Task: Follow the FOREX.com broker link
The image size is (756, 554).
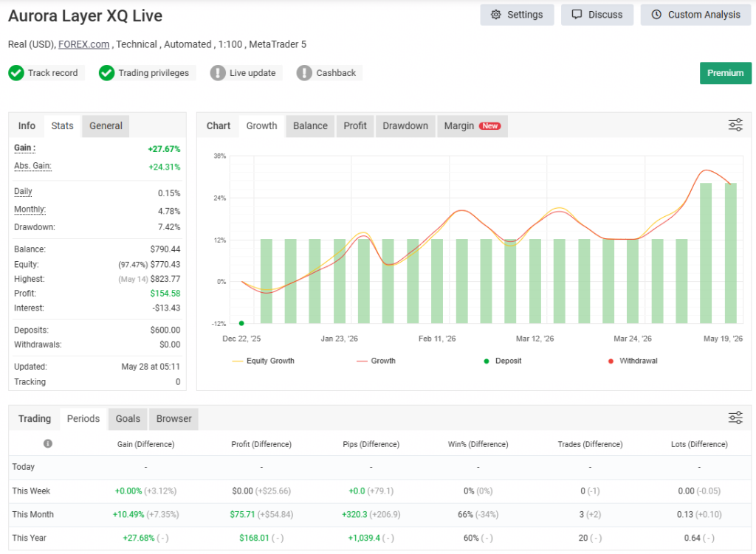Action: pyautogui.click(x=84, y=44)
